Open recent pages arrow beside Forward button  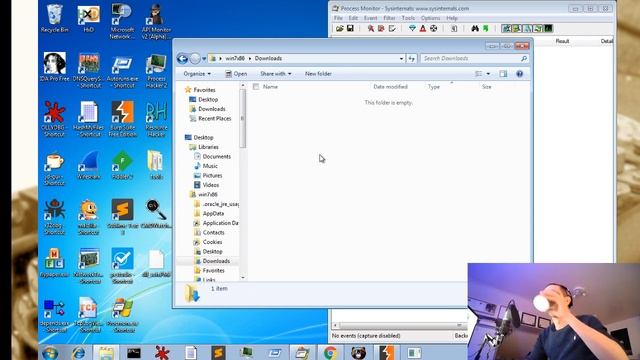click(204, 59)
